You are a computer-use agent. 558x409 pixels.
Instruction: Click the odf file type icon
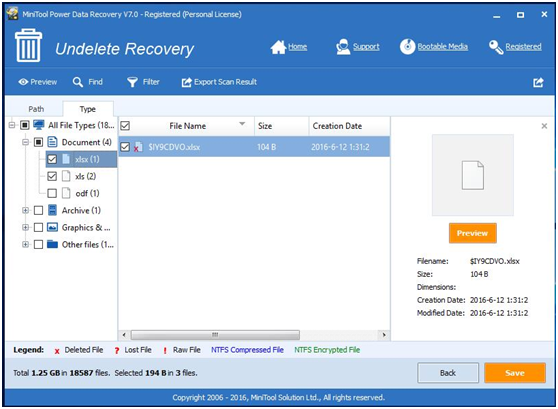[66, 193]
